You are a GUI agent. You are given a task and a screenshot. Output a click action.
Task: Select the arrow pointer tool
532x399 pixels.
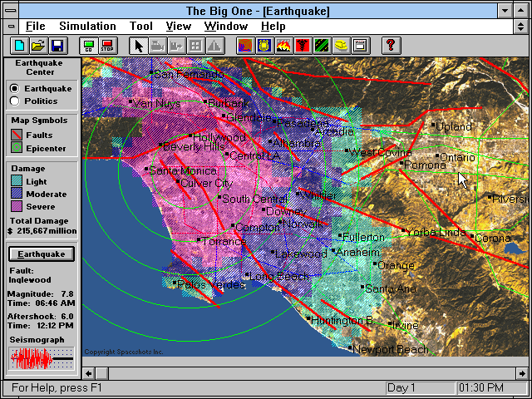point(139,46)
